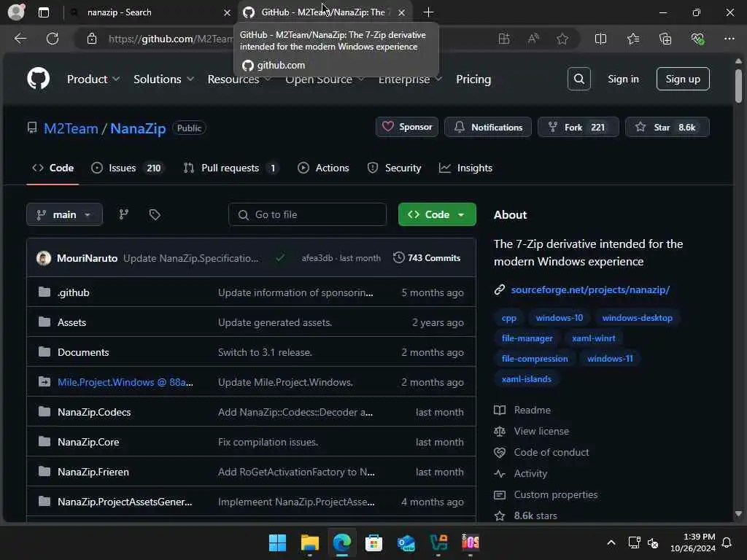Open the Issues tab
This screenshot has height=560, width=747.
click(x=127, y=168)
